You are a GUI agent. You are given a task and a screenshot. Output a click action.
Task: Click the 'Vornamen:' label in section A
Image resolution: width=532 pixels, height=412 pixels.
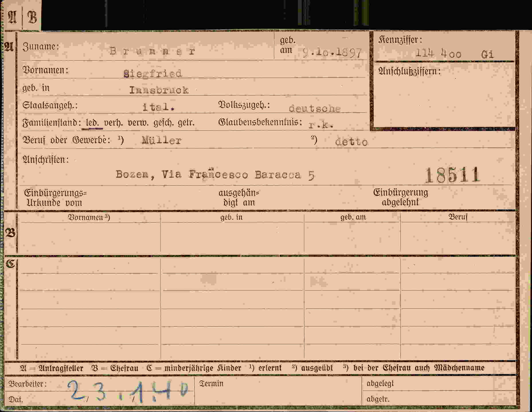point(45,70)
